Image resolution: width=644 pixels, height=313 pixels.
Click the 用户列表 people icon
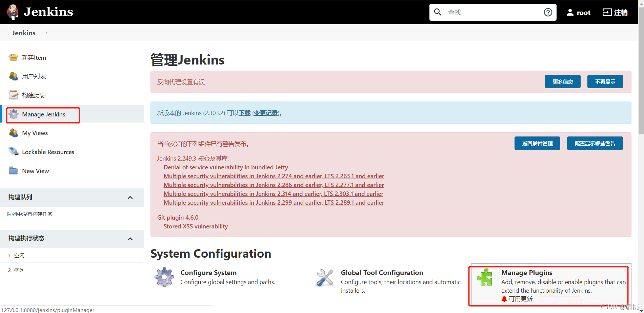(14, 76)
